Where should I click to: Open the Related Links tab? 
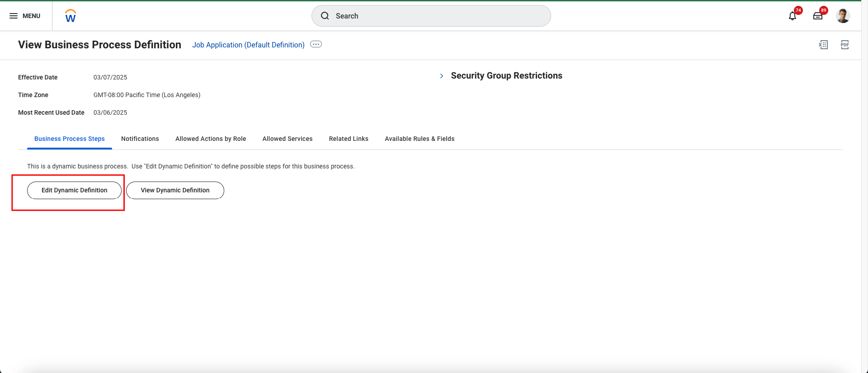349,139
